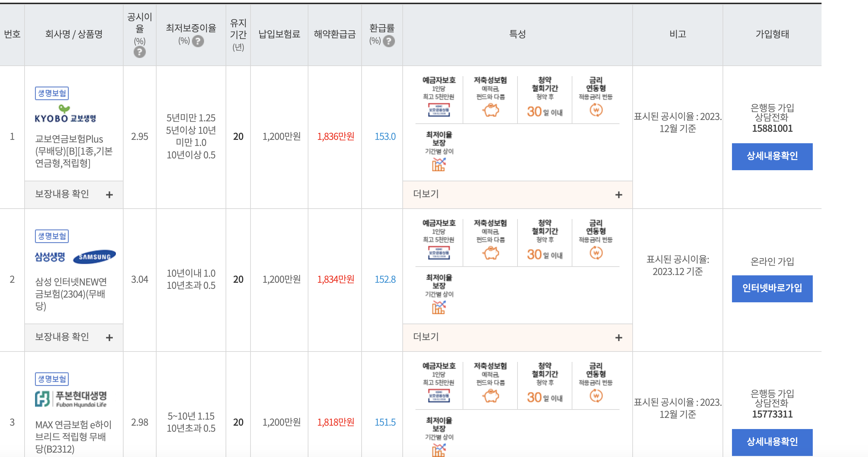The image size is (868, 457).
Task: Expand 보장내용 확인 for 삼성 인터넷NEW연금보험
Action: point(74,338)
